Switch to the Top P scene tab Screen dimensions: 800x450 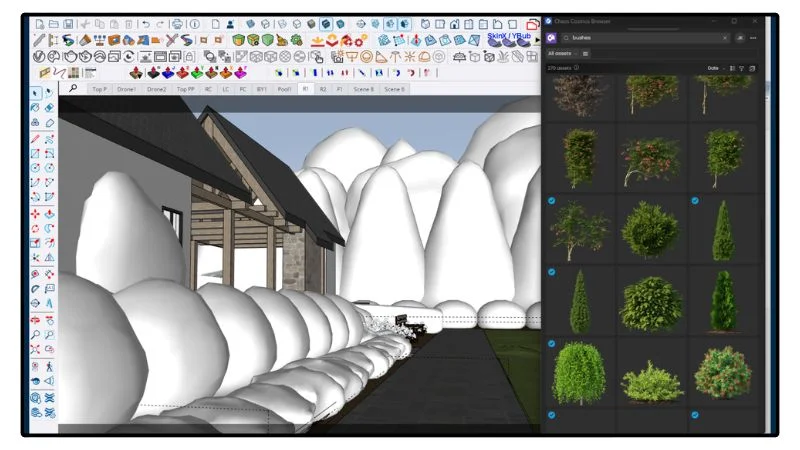coord(99,89)
